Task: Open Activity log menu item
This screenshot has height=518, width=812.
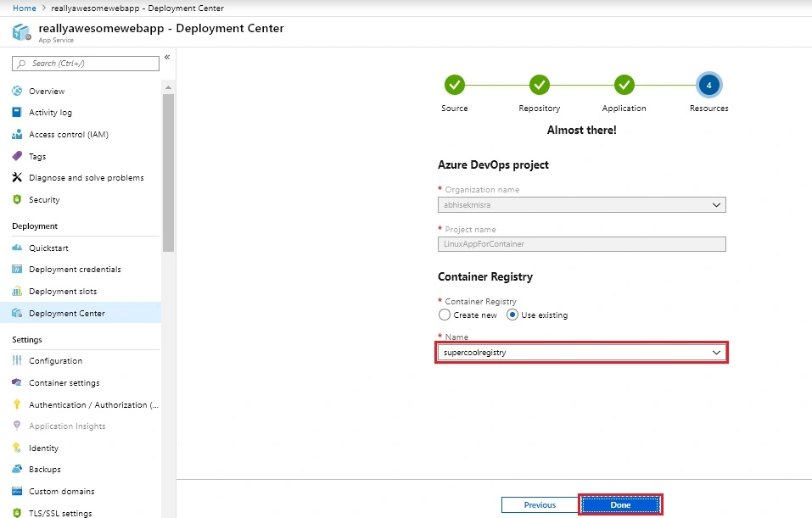Action: (x=50, y=112)
